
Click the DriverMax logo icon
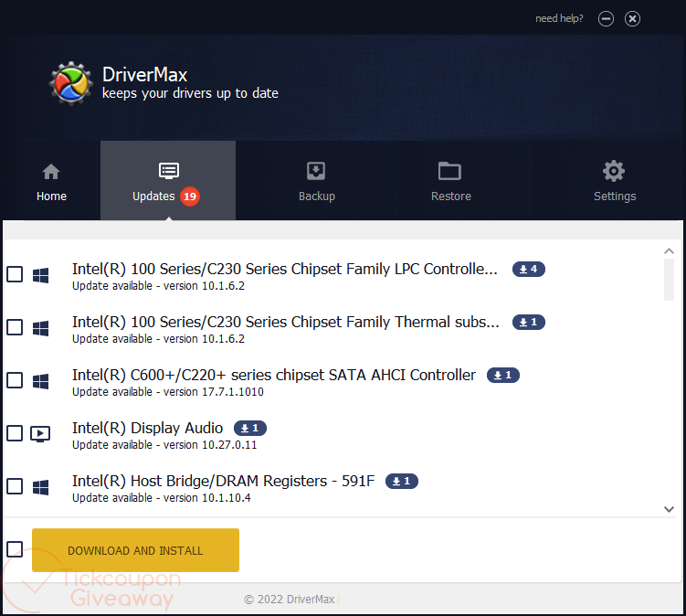[71, 83]
